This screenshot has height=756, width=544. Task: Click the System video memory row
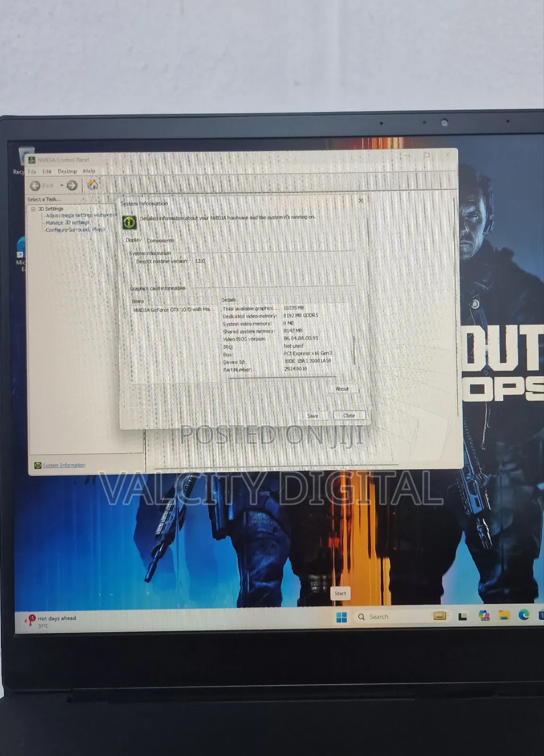259,324
